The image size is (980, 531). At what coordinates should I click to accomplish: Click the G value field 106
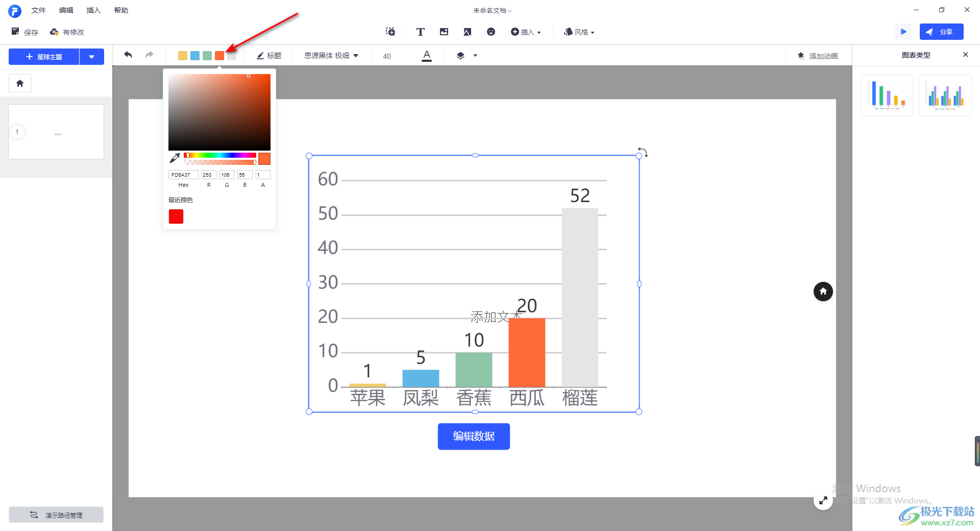click(x=227, y=175)
